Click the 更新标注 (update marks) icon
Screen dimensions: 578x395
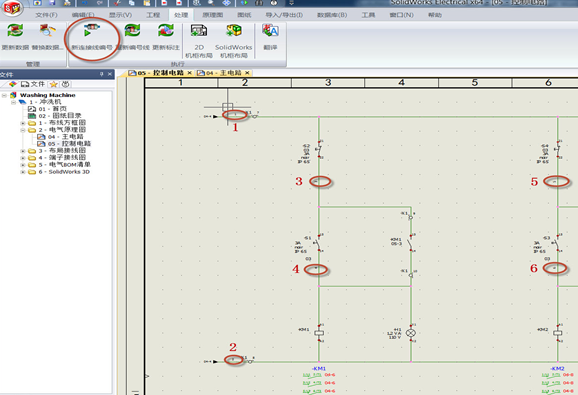[166, 31]
